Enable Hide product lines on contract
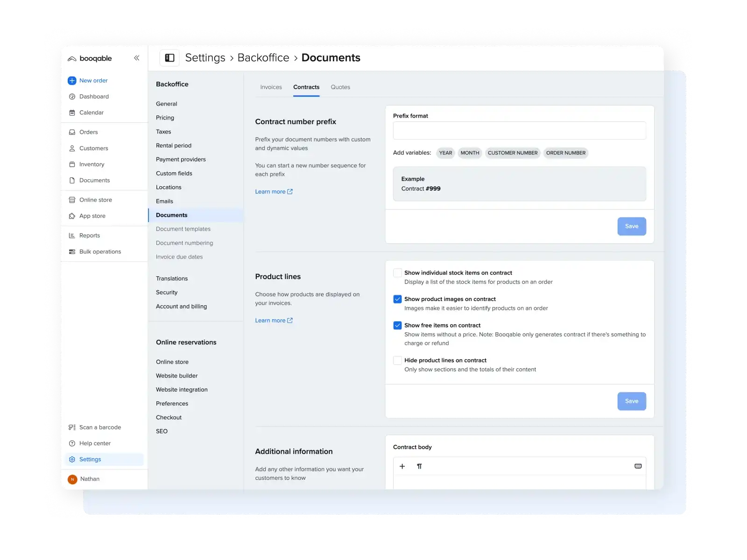The height and width of the screenshot is (560, 747). (397, 360)
